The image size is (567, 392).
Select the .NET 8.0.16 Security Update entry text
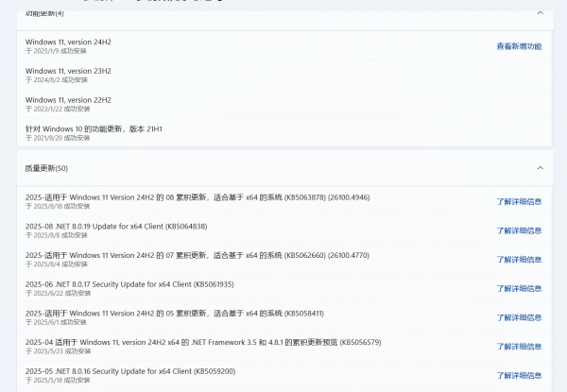tap(130, 371)
